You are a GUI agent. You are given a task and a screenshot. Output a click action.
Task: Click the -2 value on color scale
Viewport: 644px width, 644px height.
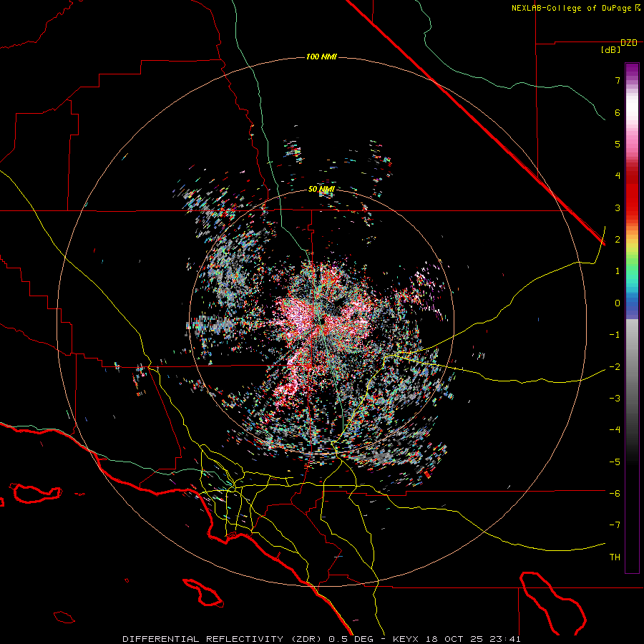click(615, 367)
